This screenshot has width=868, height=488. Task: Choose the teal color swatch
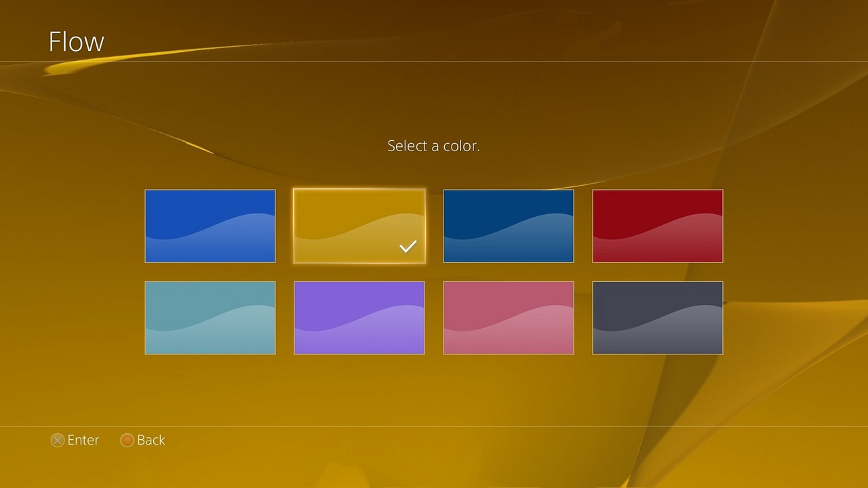pyautogui.click(x=210, y=317)
